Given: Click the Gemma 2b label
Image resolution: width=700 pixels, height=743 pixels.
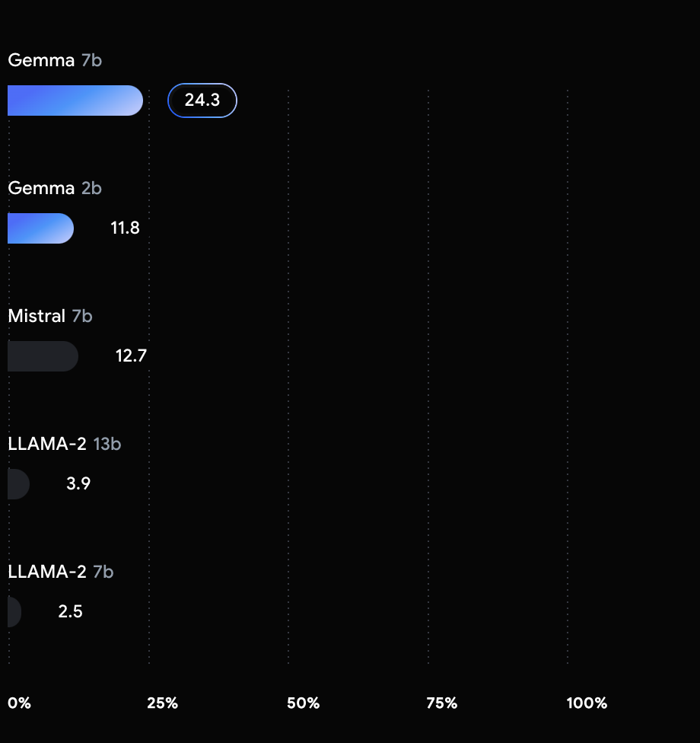Looking at the screenshot, I should tap(55, 189).
